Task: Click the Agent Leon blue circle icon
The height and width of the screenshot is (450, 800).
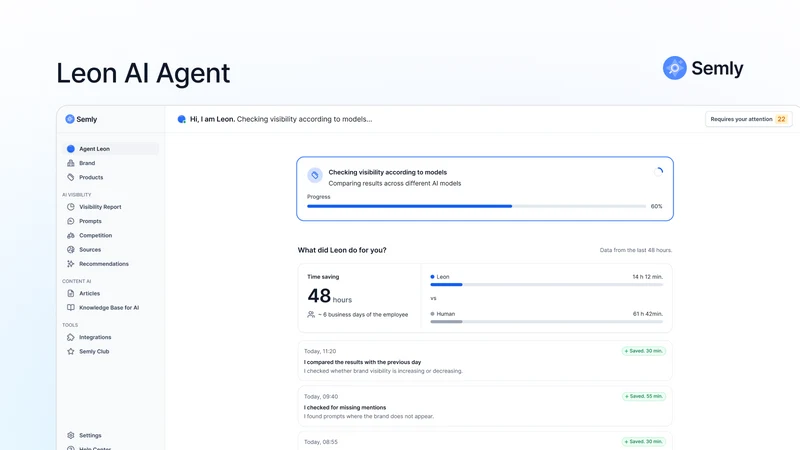Action: coord(70,149)
